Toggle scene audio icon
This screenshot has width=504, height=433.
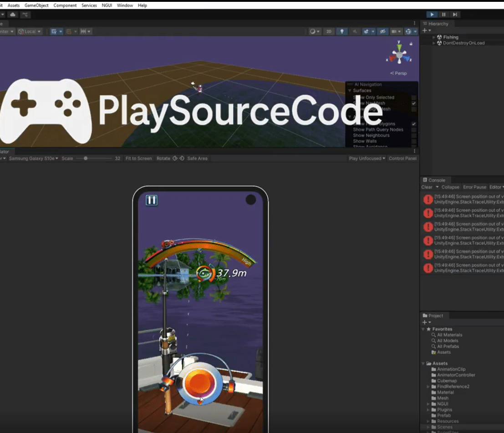point(355,31)
